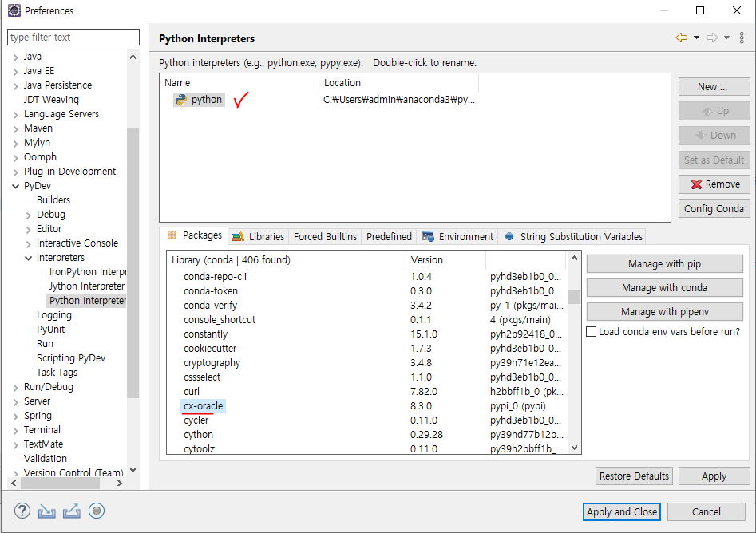Image resolution: width=756 pixels, height=533 pixels.
Task: Open String Substitution Variables tab
Action: point(573,237)
